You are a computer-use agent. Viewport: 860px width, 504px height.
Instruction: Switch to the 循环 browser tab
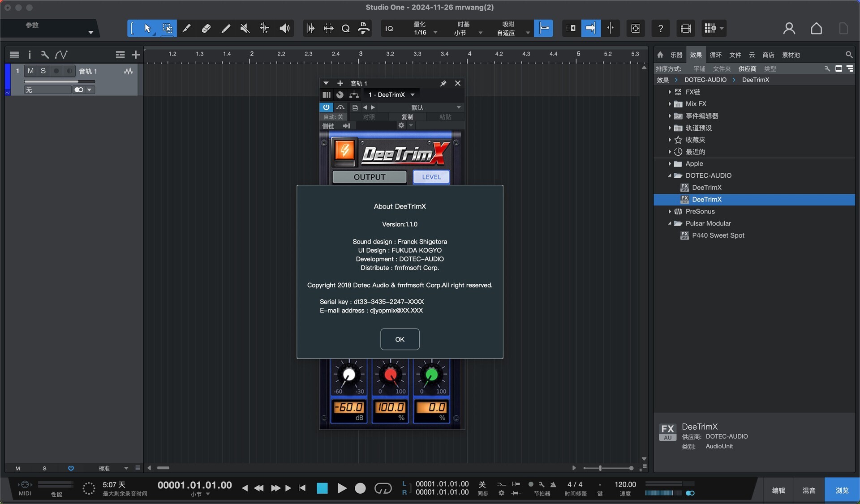tap(715, 55)
